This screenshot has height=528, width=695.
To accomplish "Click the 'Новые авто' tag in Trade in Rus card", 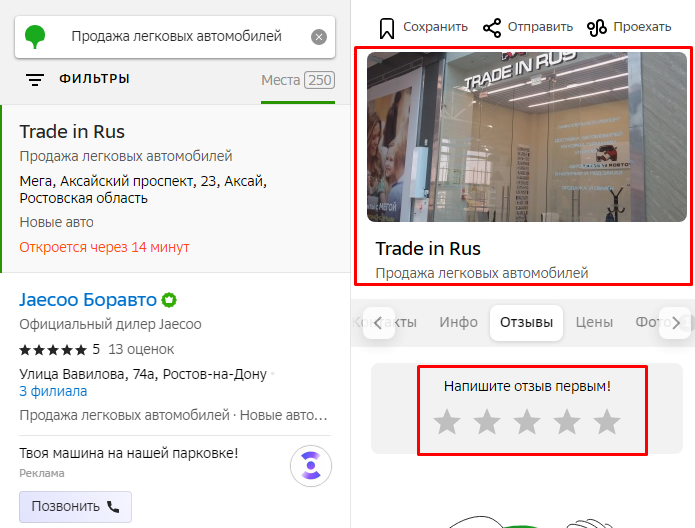I will (x=56, y=222).
